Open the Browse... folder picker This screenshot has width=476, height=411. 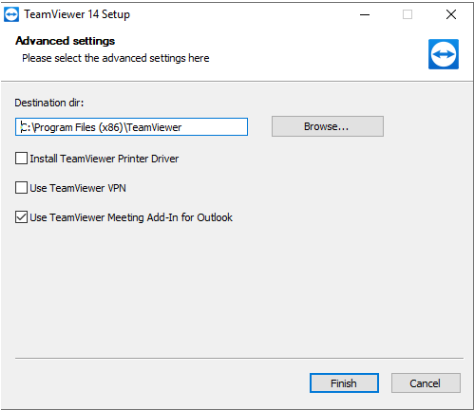pos(328,126)
